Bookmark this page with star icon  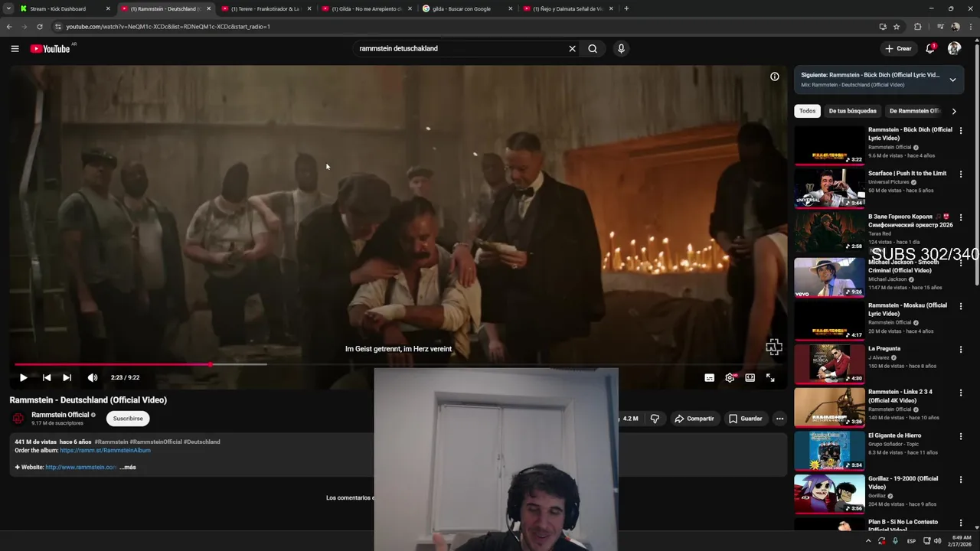[897, 27]
